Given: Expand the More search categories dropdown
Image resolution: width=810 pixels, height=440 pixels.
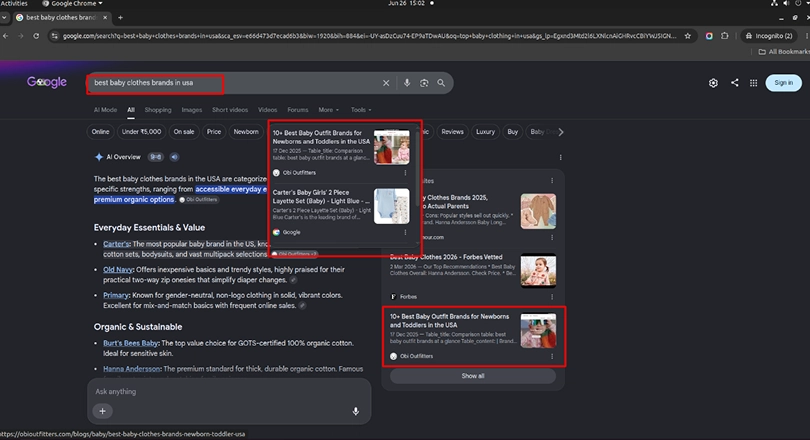Looking at the screenshot, I should point(329,110).
